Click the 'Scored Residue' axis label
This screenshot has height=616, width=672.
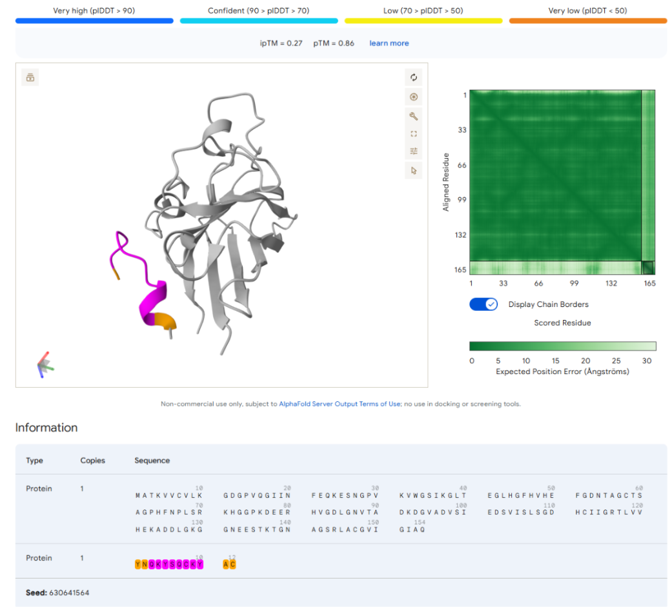(x=562, y=323)
